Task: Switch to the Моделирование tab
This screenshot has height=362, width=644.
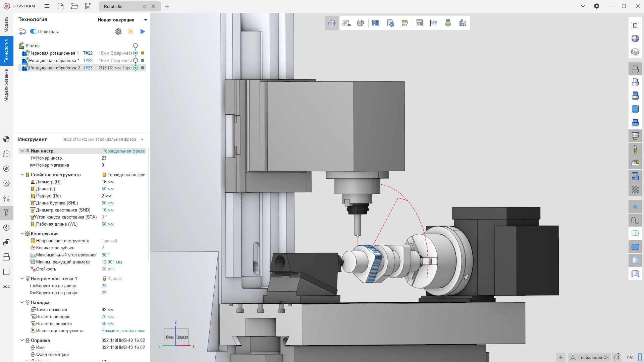Action: pos(6,85)
